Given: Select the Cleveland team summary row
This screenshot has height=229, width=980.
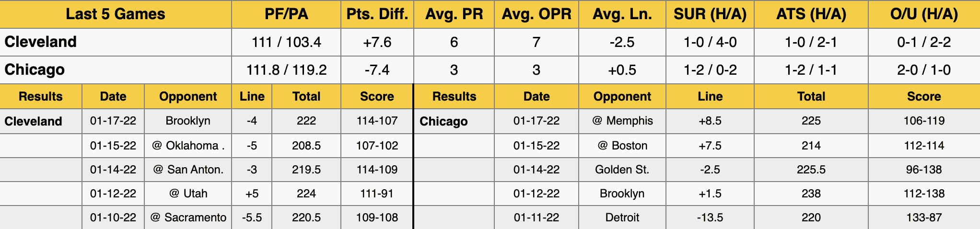Looking at the screenshot, I should pos(490,42).
